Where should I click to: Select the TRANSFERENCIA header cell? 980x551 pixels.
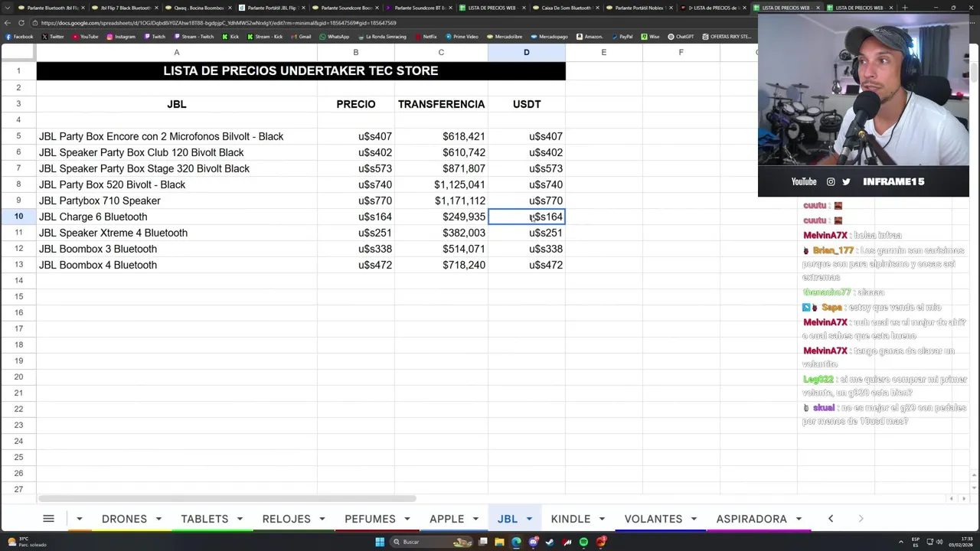pos(441,104)
